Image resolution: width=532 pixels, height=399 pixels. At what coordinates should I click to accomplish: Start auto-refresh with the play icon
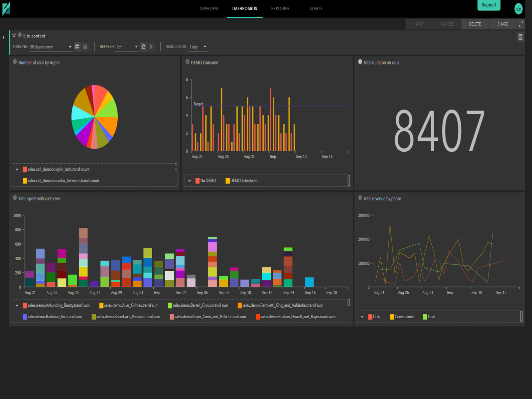[x=151, y=47]
